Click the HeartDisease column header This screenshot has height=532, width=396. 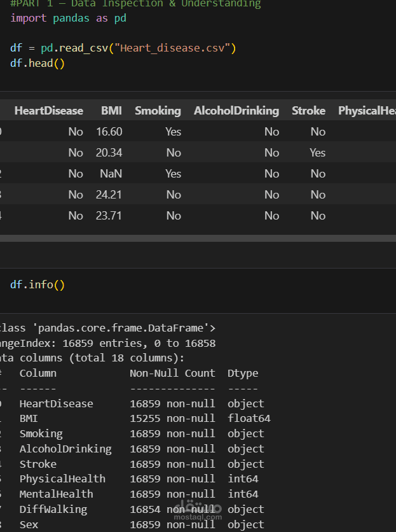coord(49,111)
